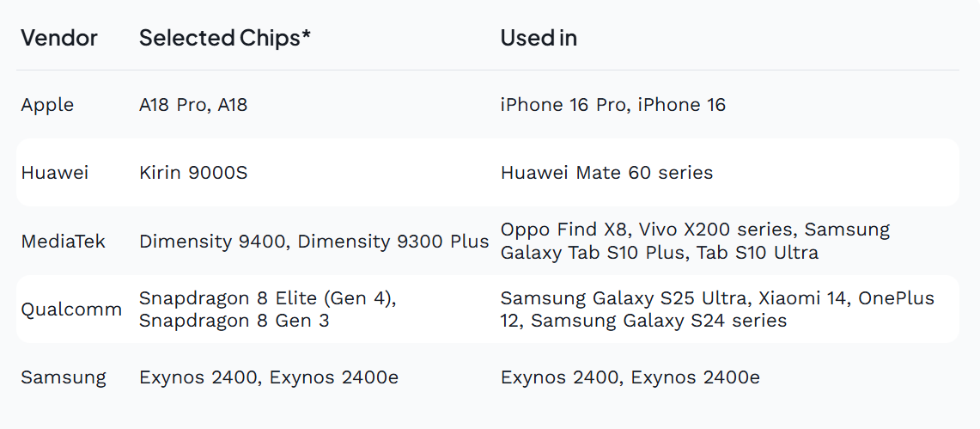Select the Apple vendor cell
The image size is (980, 429).
(47, 105)
